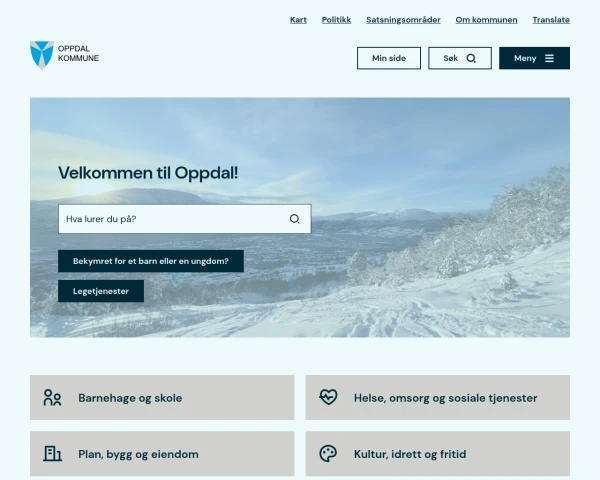This screenshot has height=480, width=600.
Task: Click the magnifier icon in Søk button
Action: tap(471, 58)
